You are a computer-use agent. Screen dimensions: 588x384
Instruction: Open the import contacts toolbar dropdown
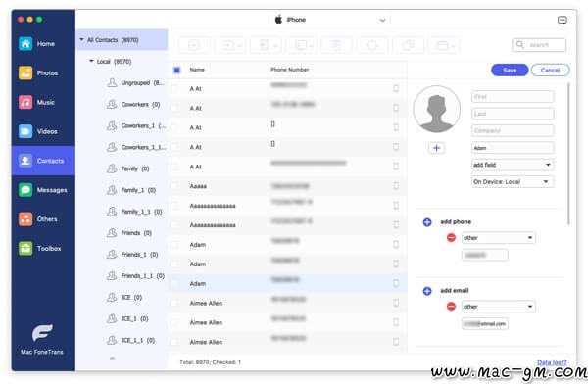[230, 45]
